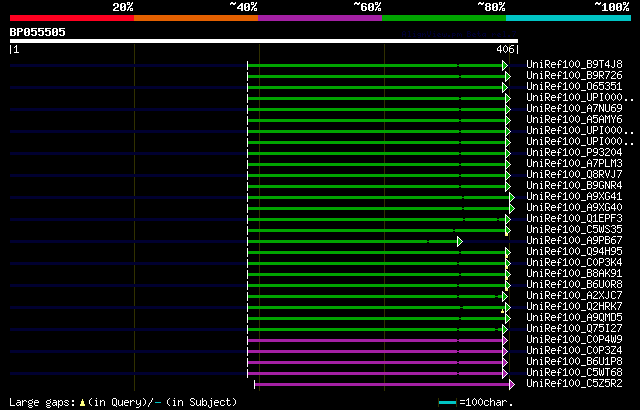Select the UniRef100_Q8RVJ7 label
640x410 pixels.
(x=574, y=174)
